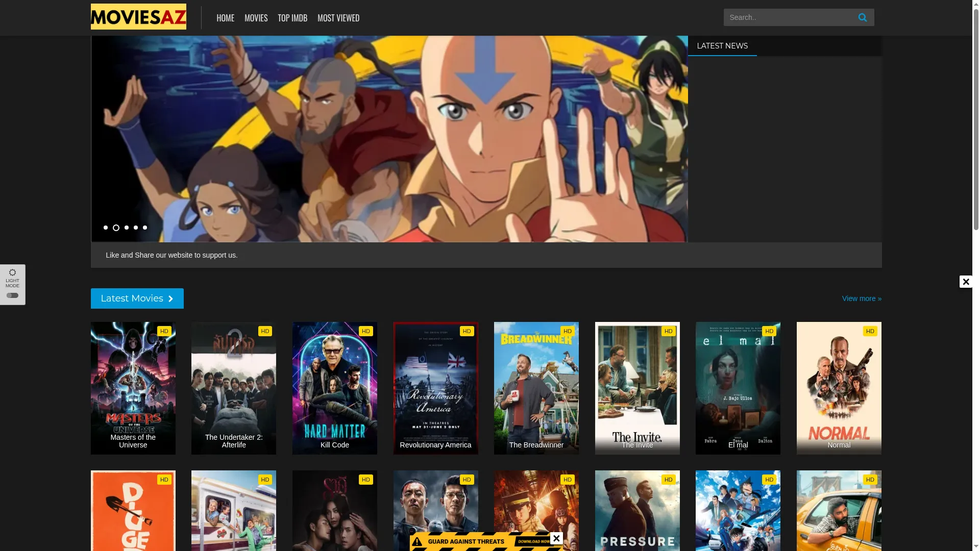Screen dimensions: 980x551
Task: Click the MoviesAZ logo
Action: click(x=138, y=17)
